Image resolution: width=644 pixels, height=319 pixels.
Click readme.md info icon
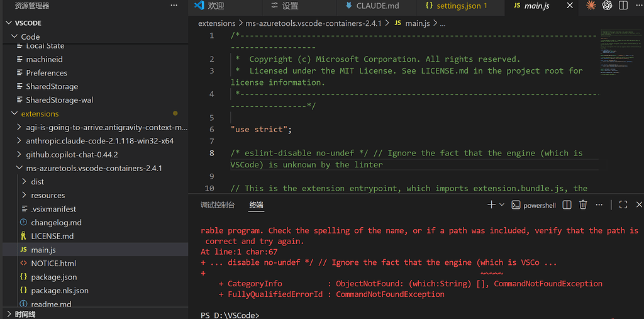click(x=23, y=304)
